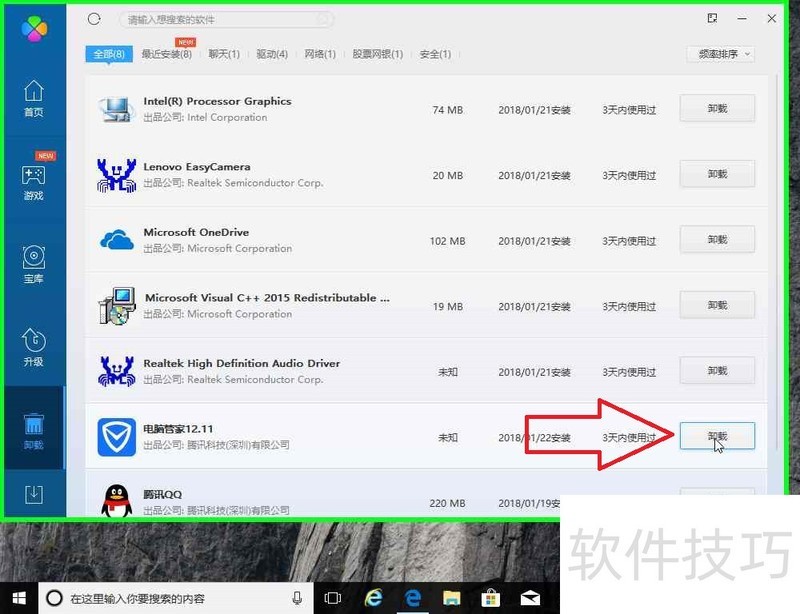The height and width of the screenshot is (614, 800).
Task: Click the '102 MB' size value
Action: [x=447, y=241]
